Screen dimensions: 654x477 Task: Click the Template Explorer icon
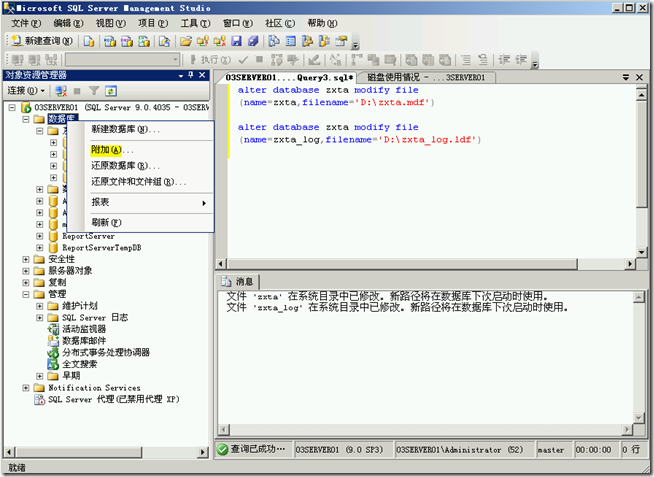(x=324, y=41)
